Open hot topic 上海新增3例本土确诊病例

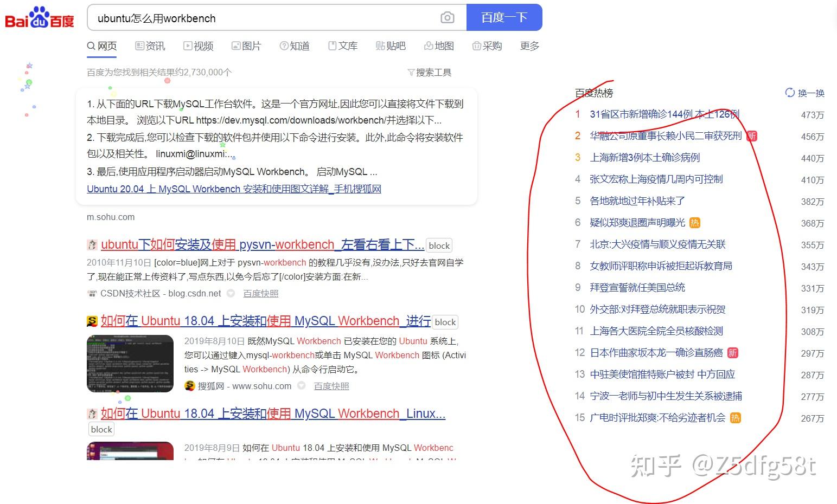(645, 158)
